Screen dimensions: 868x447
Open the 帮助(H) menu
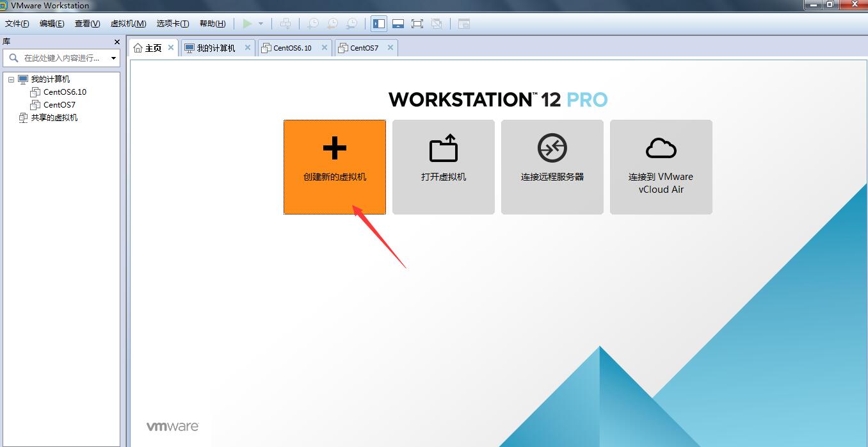pyautogui.click(x=213, y=24)
